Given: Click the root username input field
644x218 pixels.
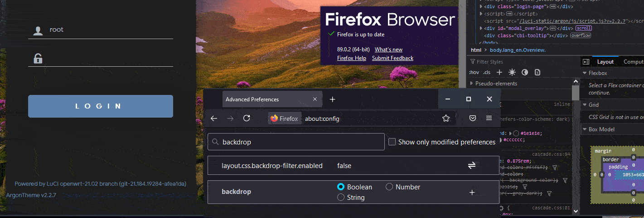Looking at the screenshot, I should coord(101,30).
